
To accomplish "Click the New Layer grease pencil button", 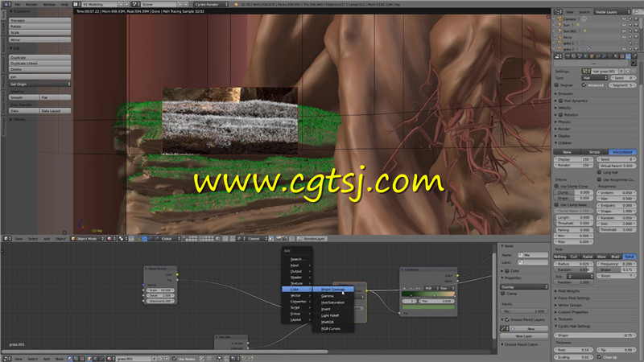I will (x=524, y=335).
